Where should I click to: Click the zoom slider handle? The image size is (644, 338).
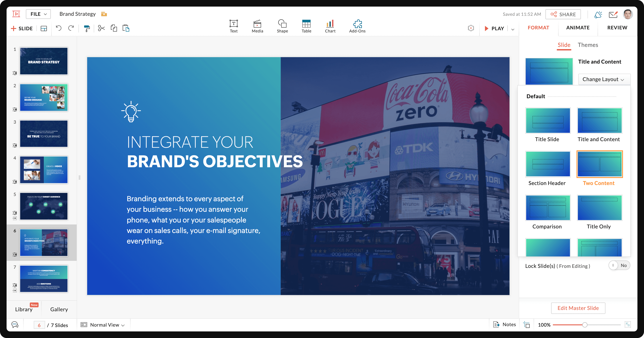[x=585, y=325]
